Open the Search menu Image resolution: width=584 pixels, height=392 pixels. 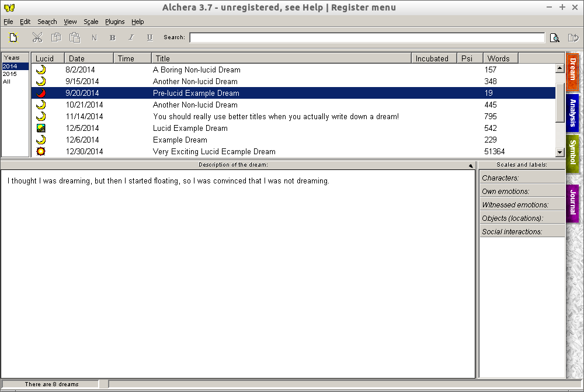[x=47, y=22]
